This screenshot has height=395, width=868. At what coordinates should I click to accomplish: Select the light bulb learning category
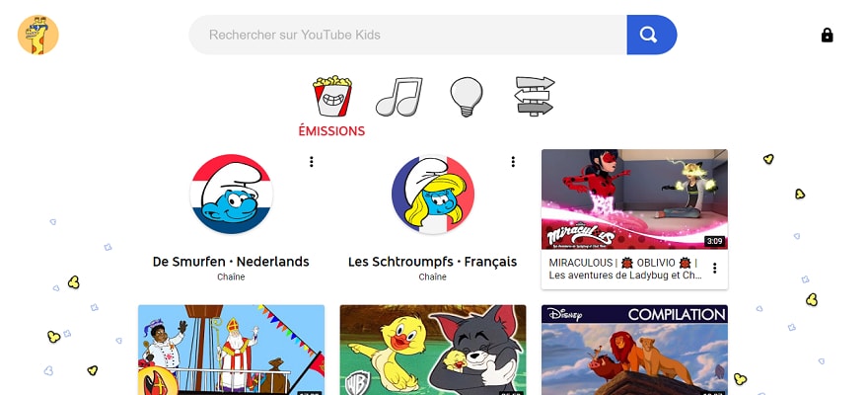[467, 97]
